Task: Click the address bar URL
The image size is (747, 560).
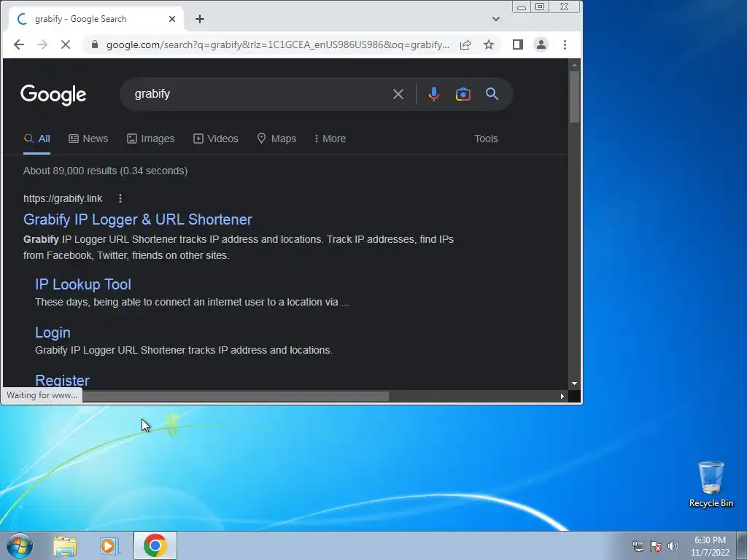Action: [278, 44]
